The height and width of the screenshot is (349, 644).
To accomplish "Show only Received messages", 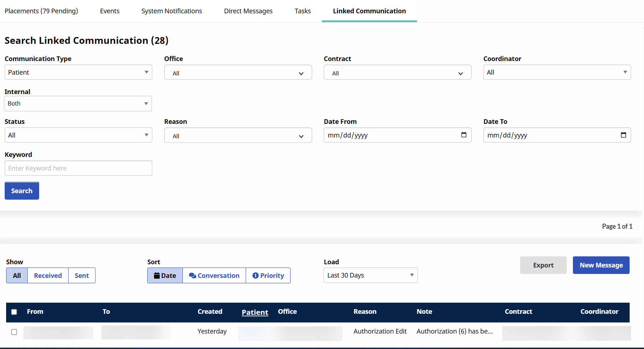I will (48, 275).
